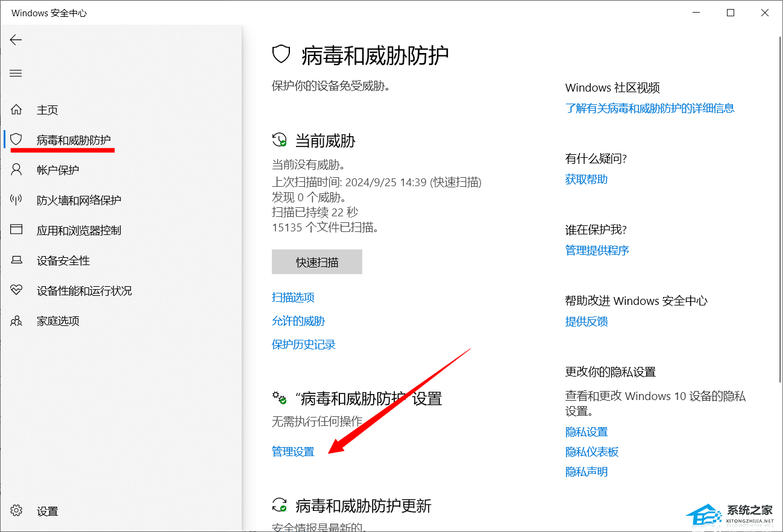Viewport: 783px width, 532px height.
Task: Open the 管理提供程序 link
Action: [597, 250]
